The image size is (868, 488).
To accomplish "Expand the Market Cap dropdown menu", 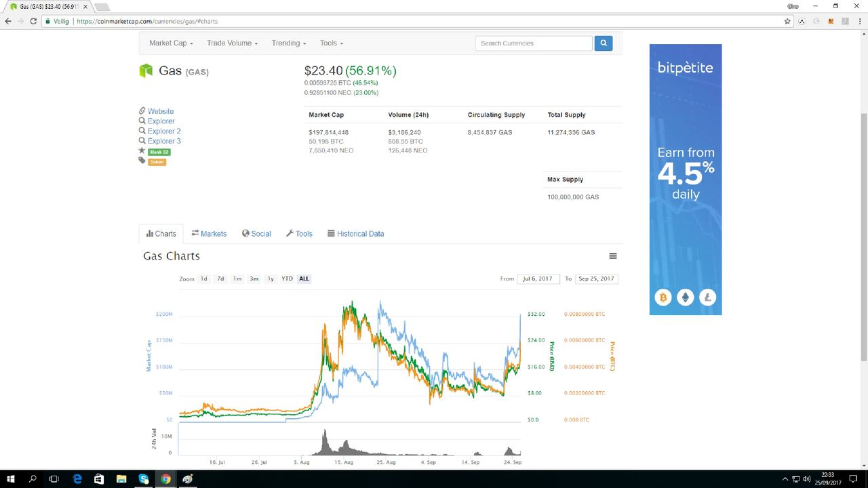I will click(171, 43).
